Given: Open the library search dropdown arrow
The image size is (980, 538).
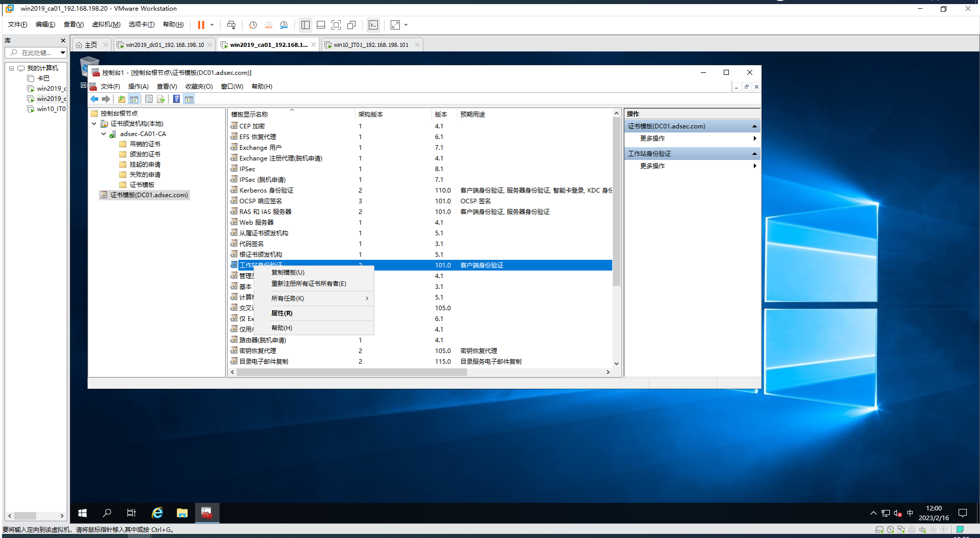Looking at the screenshot, I should coord(63,52).
